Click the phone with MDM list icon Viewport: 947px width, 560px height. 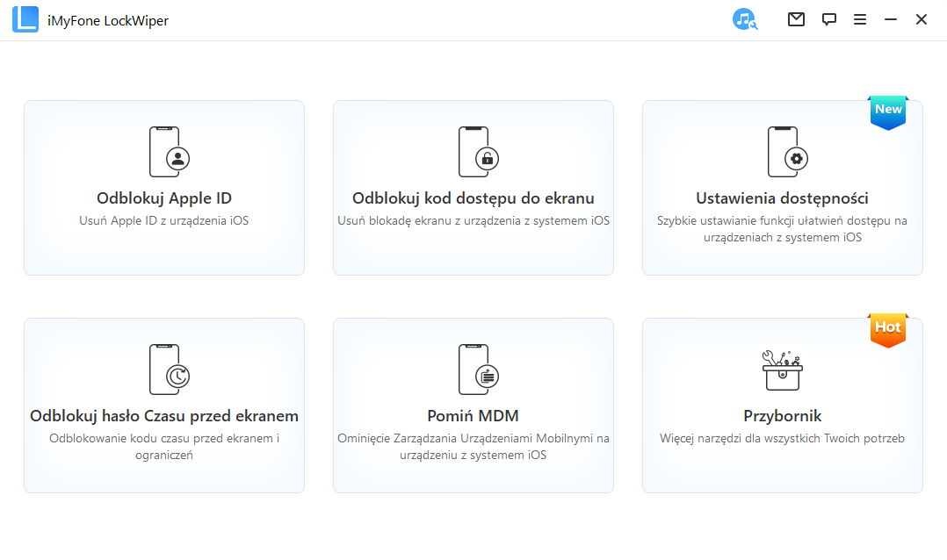(478, 370)
